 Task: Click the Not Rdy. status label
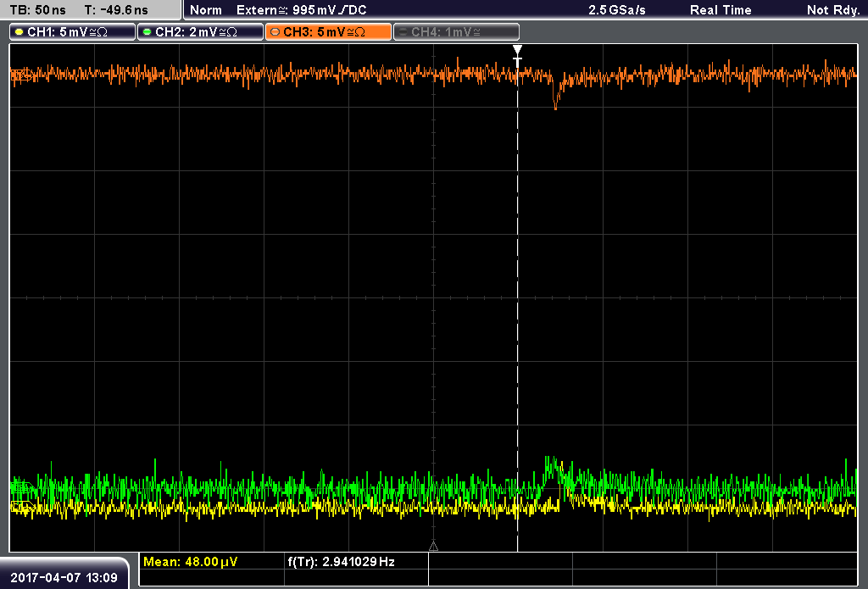click(x=833, y=10)
